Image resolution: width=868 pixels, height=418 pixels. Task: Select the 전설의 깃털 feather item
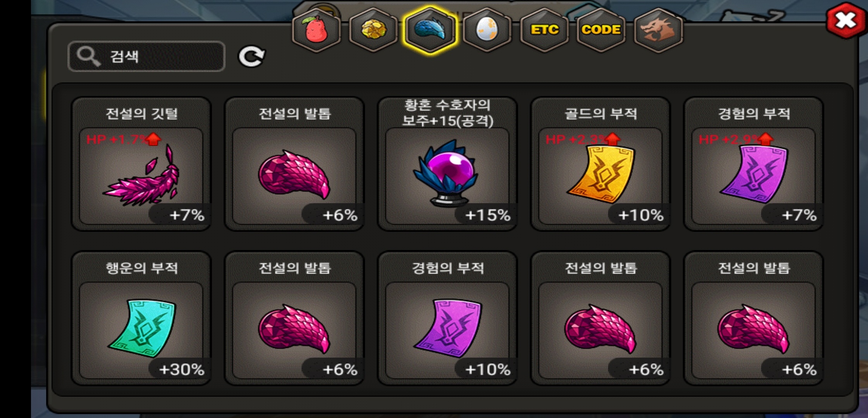[141, 164]
